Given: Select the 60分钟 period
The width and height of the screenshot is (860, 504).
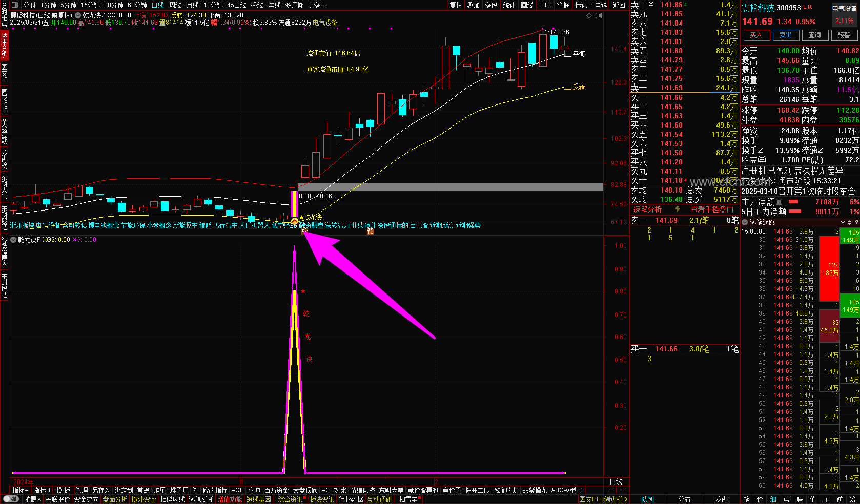Looking at the screenshot, I should (137, 5).
